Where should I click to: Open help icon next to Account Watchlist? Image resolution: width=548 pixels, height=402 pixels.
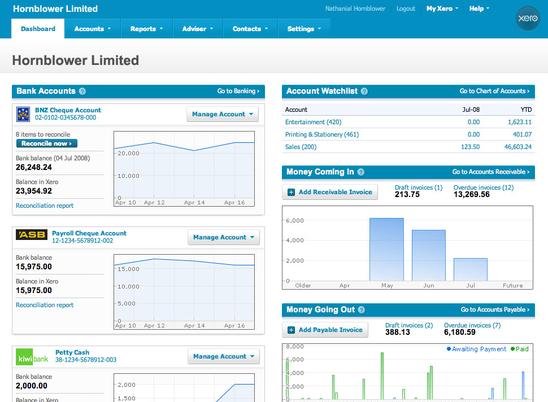(364, 91)
